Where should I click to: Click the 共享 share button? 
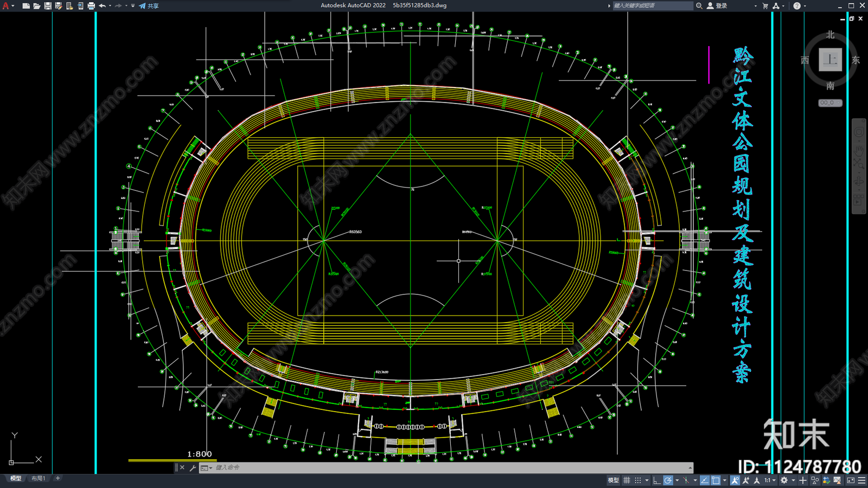click(x=149, y=5)
